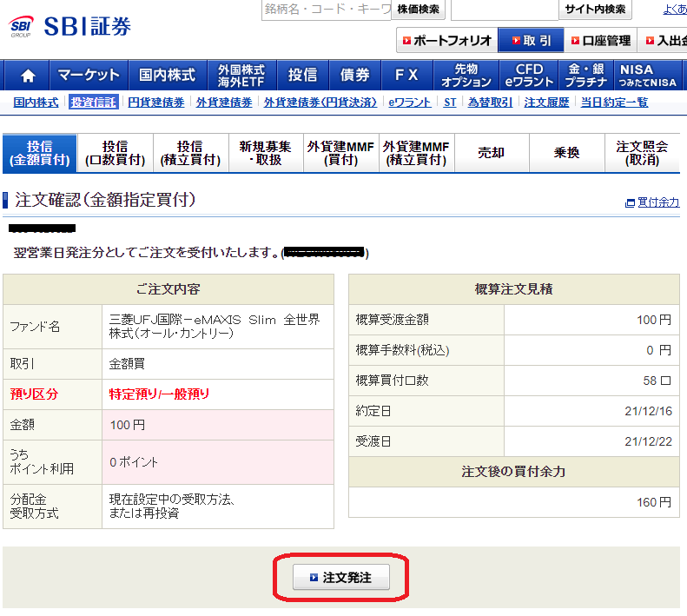Switch to 注文照会(取消) tab
This screenshot has height=616, width=687.
click(x=643, y=153)
